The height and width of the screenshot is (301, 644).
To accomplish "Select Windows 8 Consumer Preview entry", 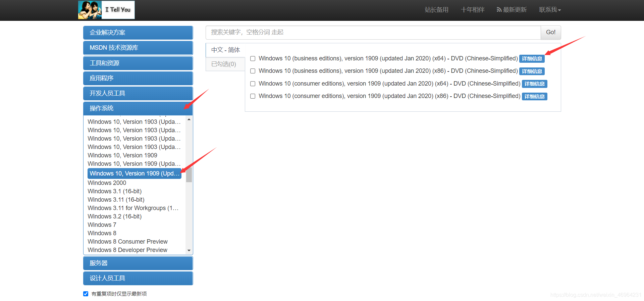I will pyautogui.click(x=128, y=242).
